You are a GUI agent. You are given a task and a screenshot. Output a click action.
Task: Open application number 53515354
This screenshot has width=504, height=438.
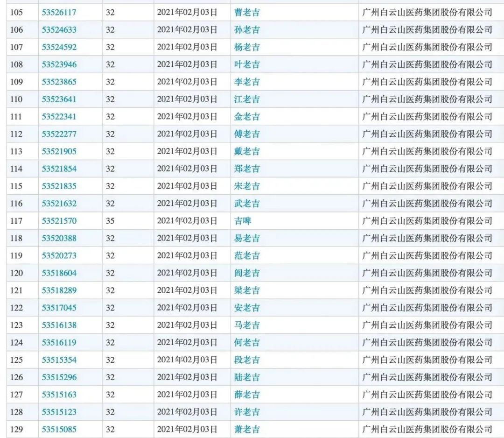[59, 360]
